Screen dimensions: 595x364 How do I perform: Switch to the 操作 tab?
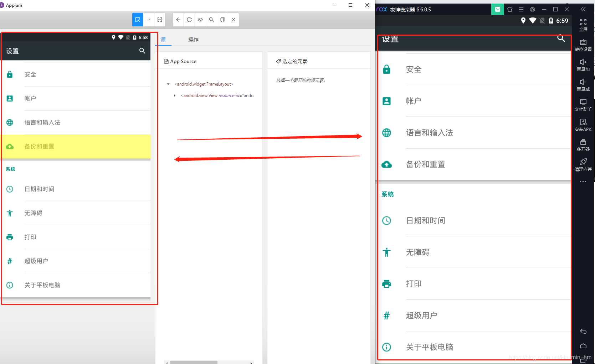point(193,40)
